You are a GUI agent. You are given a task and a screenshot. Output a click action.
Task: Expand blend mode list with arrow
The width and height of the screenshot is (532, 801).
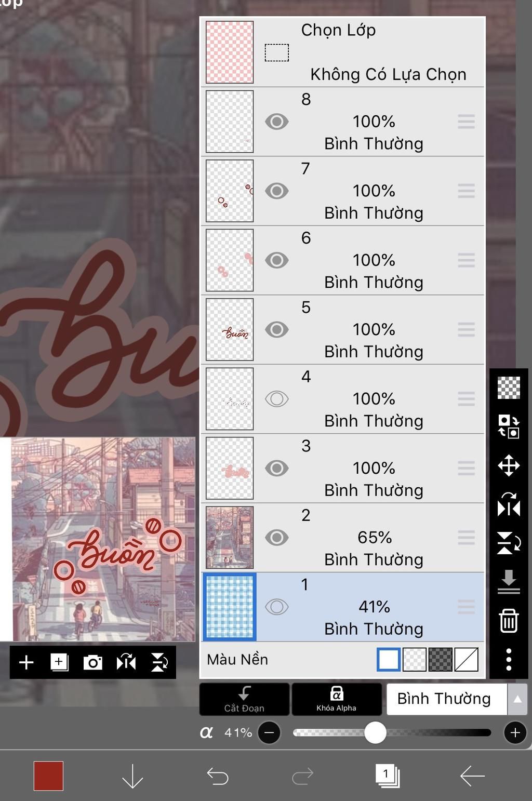tap(517, 699)
